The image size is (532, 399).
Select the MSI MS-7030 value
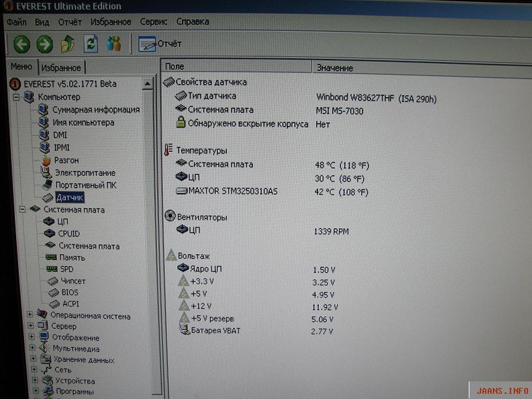(340, 111)
